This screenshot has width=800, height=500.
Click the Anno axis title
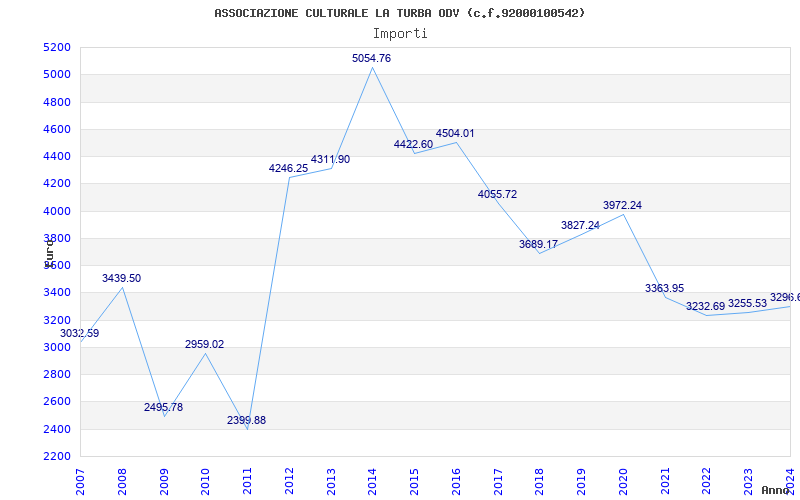[775, 490]
